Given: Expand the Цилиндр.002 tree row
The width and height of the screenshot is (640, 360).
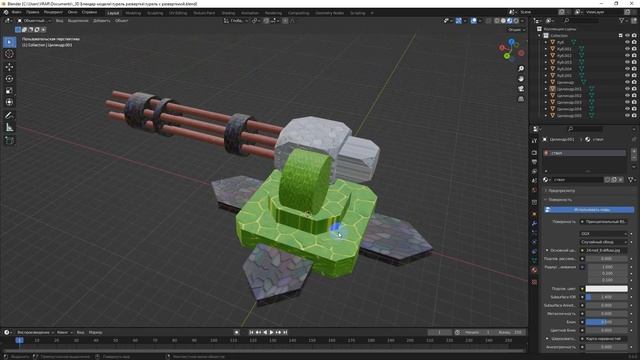Looking at the screenshot, I should coord(546,96).
